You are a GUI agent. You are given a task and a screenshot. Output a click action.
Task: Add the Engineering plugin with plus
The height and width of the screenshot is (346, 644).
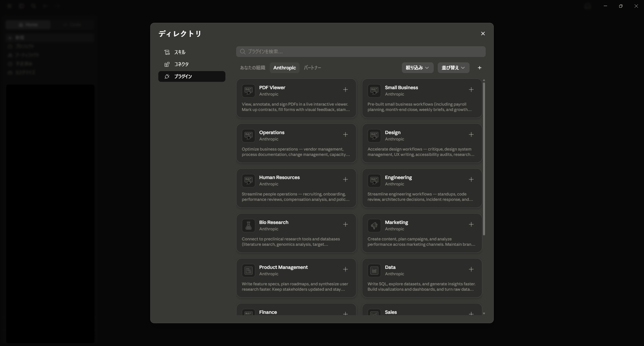471,179
